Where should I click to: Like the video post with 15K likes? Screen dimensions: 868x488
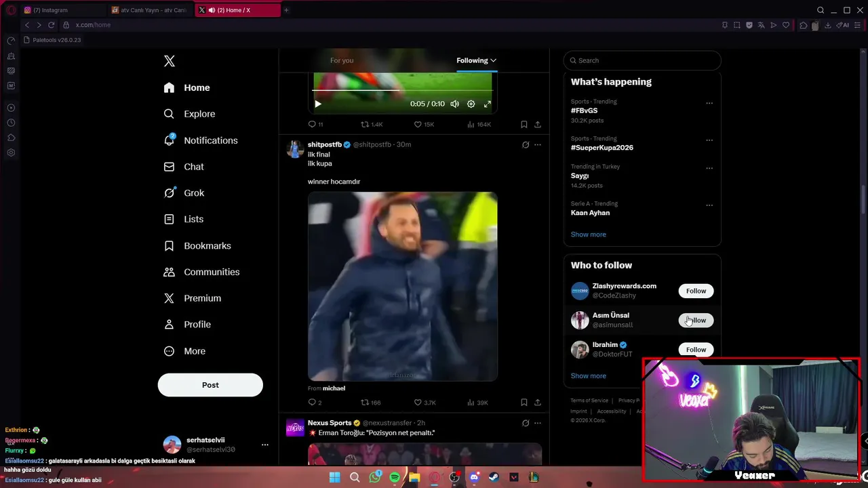tap(424, 125)
